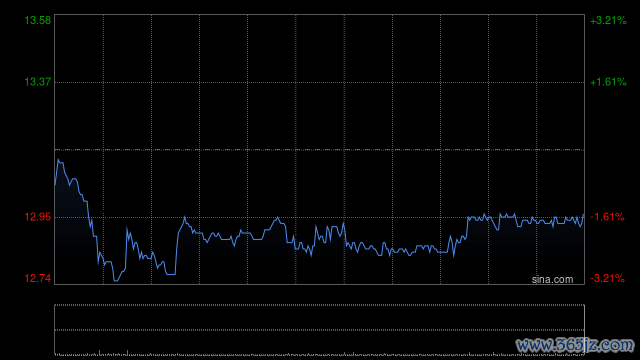Click the +3.21% percentage label
The image size is (640, 360).
[608, 20]
